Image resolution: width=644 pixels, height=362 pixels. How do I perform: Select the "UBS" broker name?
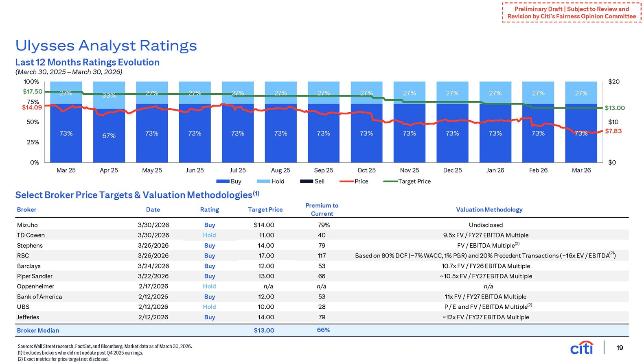tap(23, 307)
